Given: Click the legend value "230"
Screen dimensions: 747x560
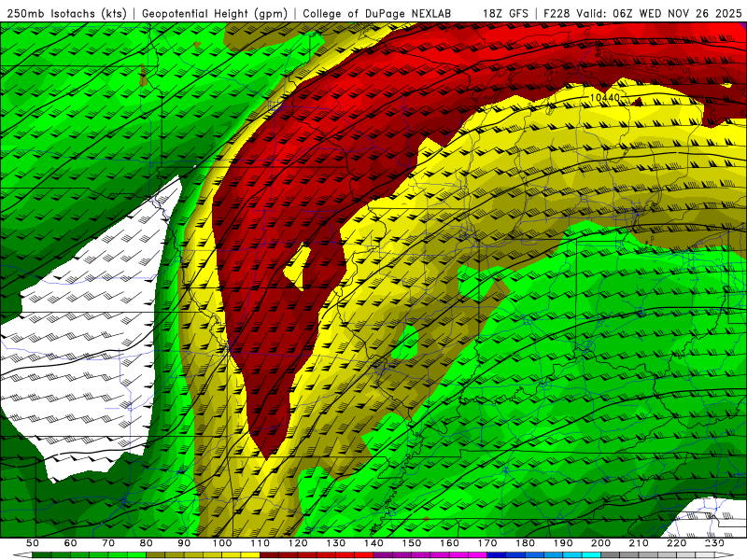Looking at the screenshot, I should (714, 543).
